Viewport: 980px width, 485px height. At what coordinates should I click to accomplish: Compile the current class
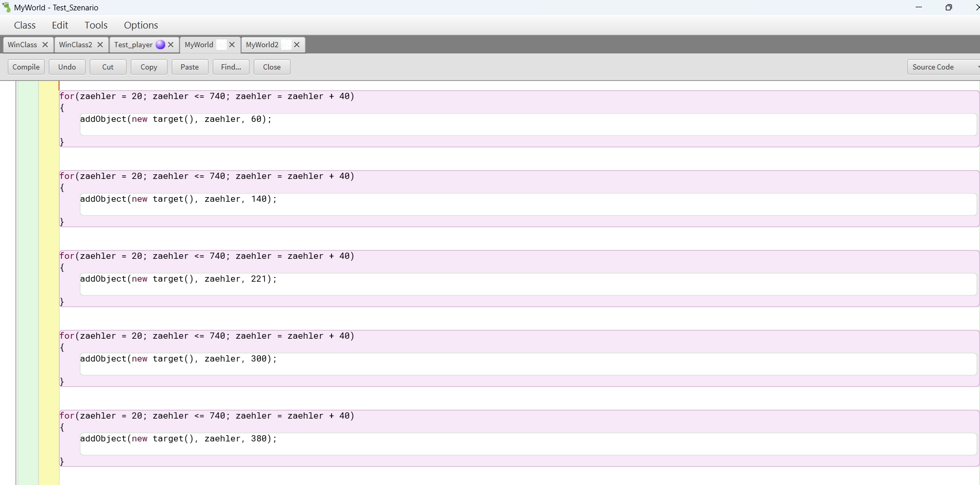pyautogui.click(x=26, y=66)
